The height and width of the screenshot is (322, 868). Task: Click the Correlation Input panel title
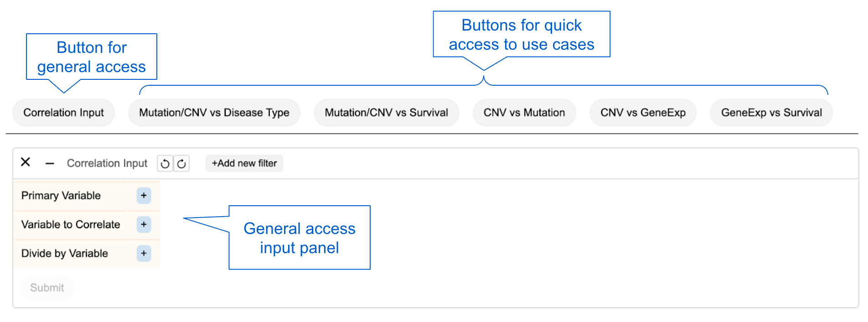(107, 163)
